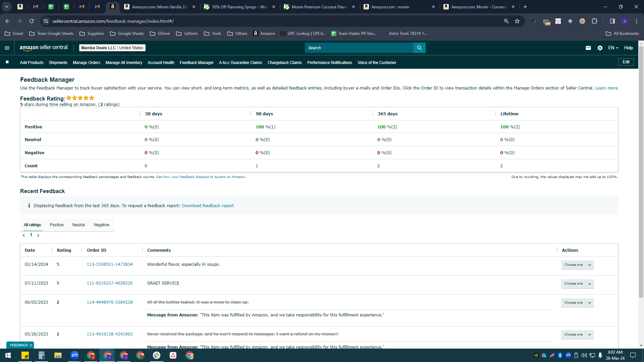Switch to Monin Vanilla browser tab
This screenshot has height=362, width=644.
pyautogui.click(x=160, y=7)
